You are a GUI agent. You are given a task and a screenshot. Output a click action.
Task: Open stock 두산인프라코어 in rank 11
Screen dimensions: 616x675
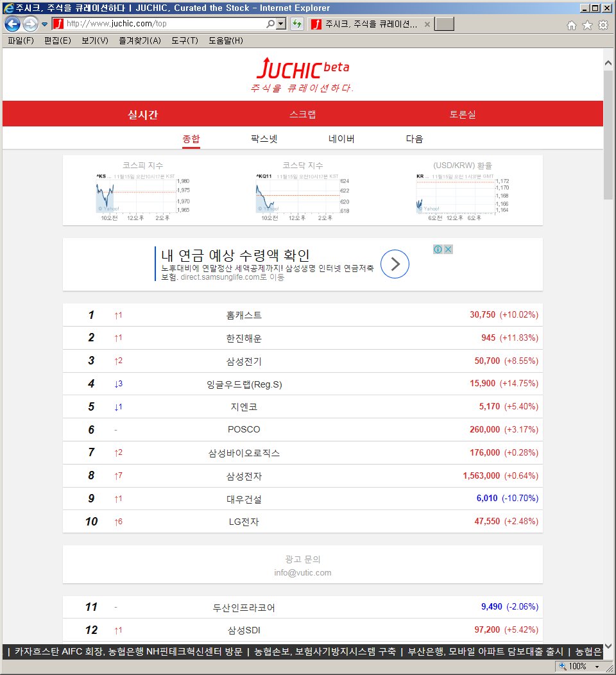coord(244,608)
